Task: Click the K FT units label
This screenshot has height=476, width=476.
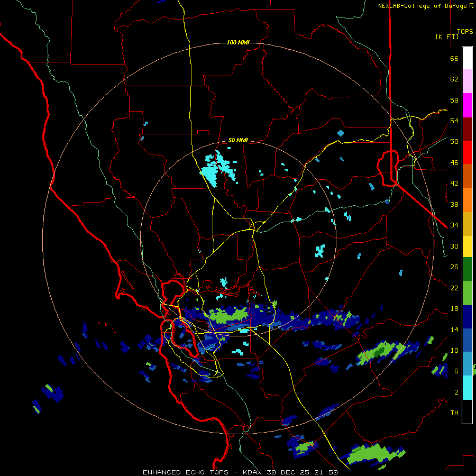Action: pyautogui.click(x=447, y=36)
